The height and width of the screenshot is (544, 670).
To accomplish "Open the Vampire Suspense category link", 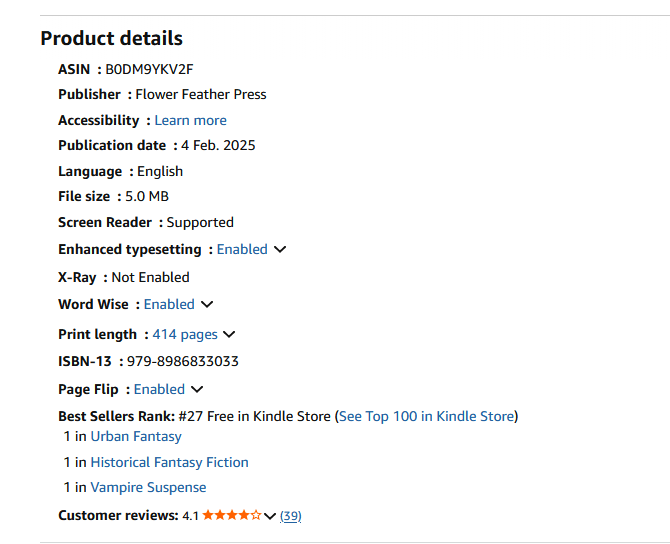I will [x=148, y=487].
